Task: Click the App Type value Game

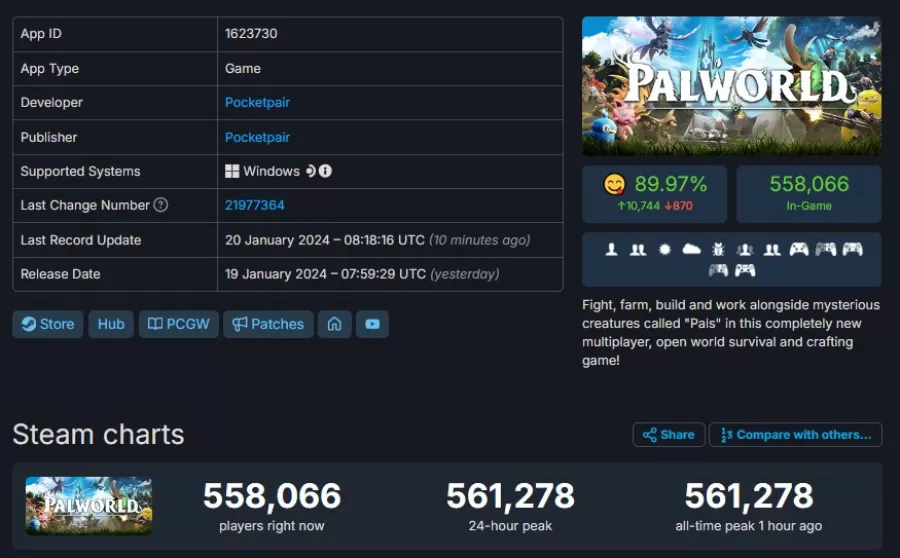Action: (243, 69)
